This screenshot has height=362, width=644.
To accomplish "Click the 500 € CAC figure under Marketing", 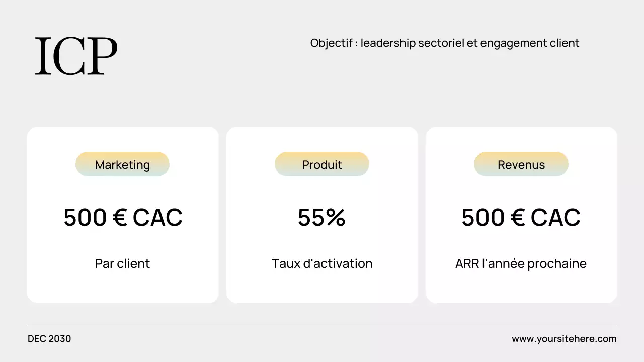I will (x=123, y=217).
